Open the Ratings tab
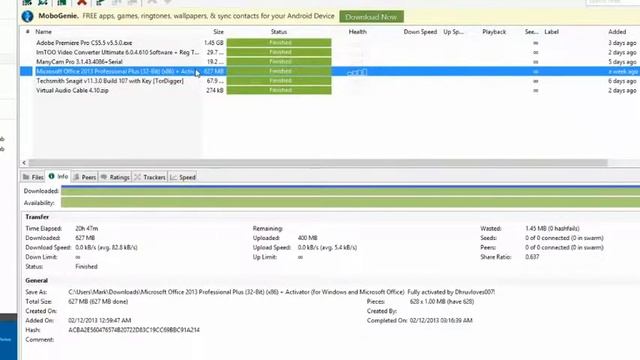This screenshot has height=360, width=640. [x=115, y=177]
